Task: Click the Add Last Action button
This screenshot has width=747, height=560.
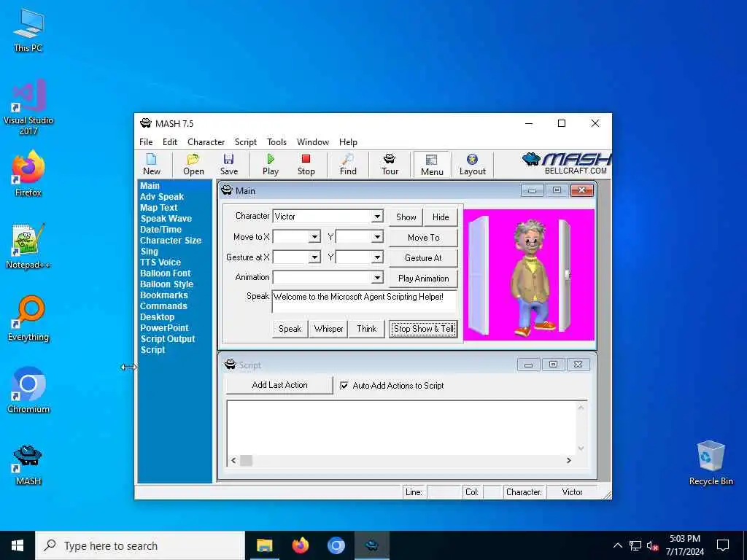Action: click(x=279, y=385)
